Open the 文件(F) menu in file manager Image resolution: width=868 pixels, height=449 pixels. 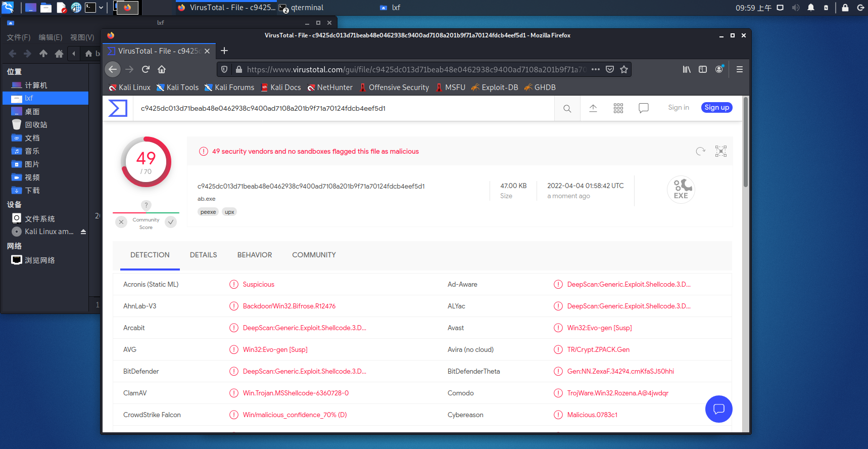click(x=19, y=37)
